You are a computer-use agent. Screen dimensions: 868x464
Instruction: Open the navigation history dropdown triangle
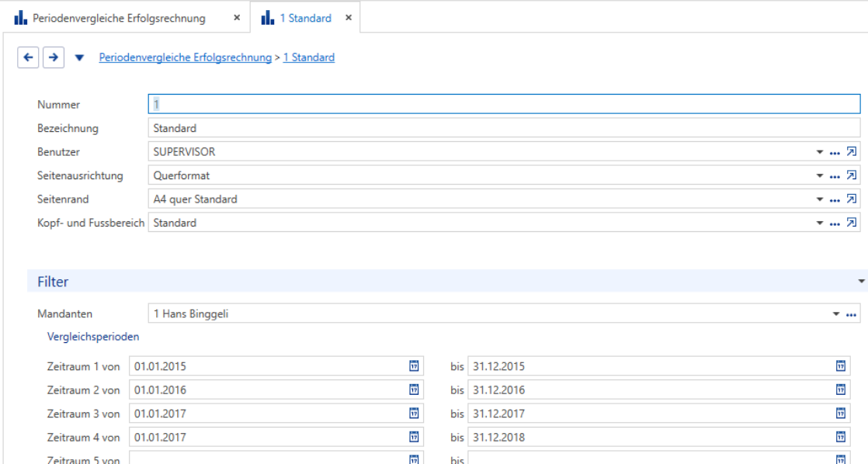coord(79,57)
